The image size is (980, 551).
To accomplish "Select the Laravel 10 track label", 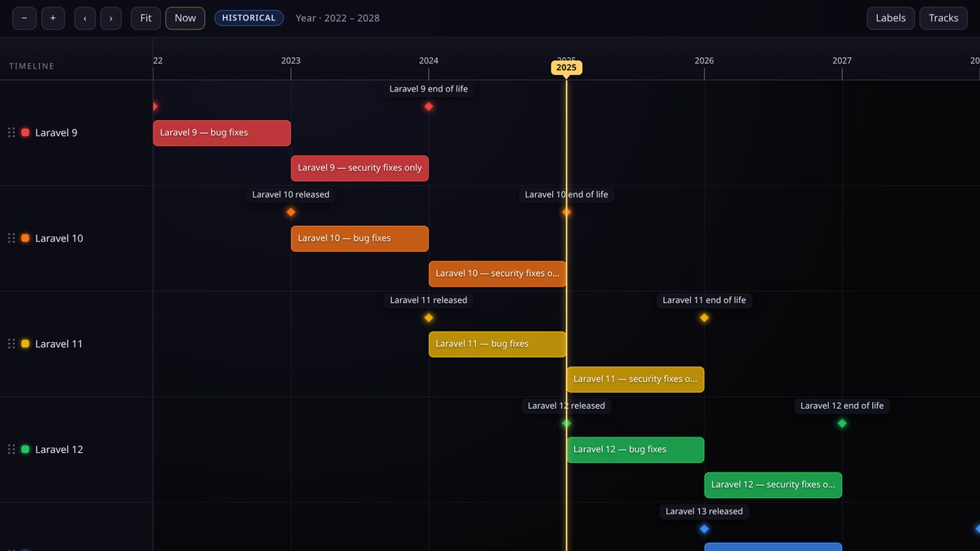I will [59, 238].
